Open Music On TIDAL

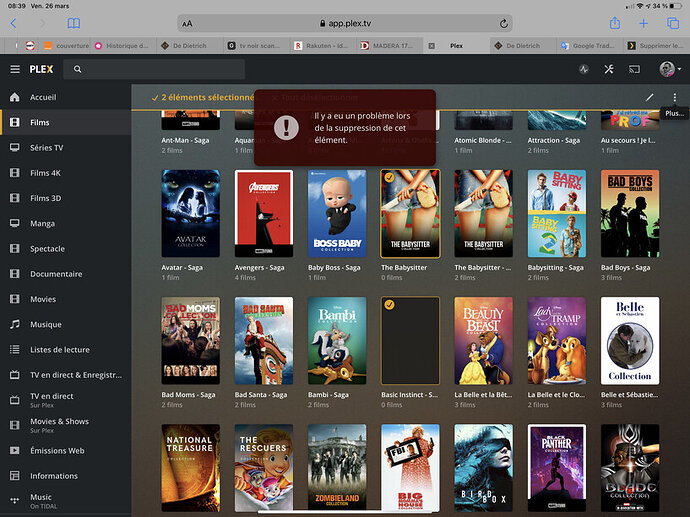point(66,501)
